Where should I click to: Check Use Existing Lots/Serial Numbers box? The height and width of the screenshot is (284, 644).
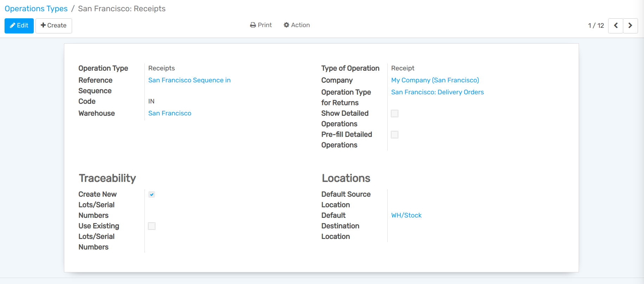point(152,226)
